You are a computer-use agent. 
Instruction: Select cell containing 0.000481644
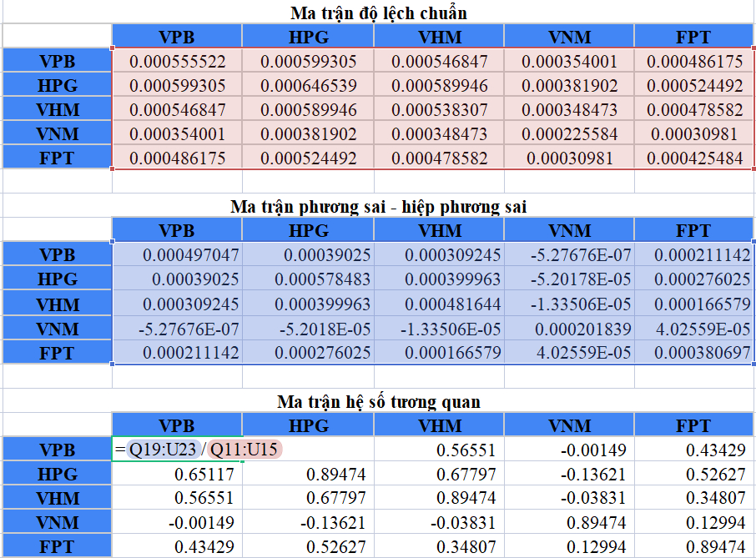[439, 304]
